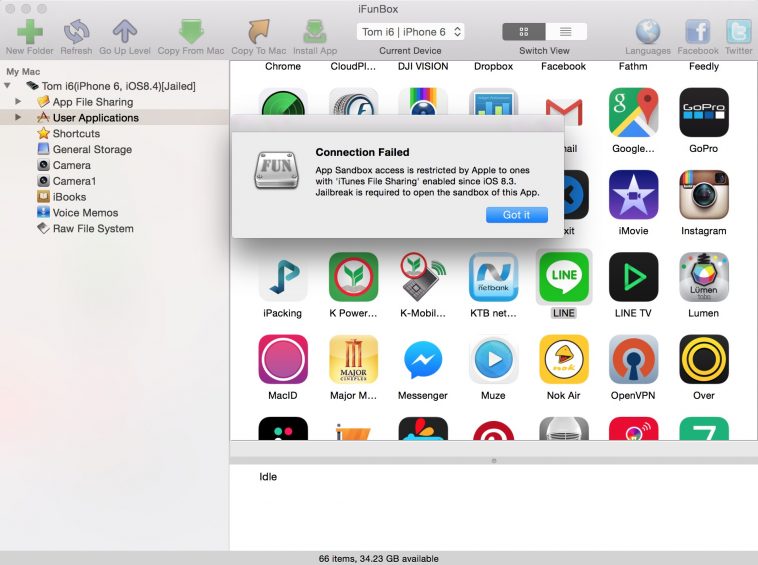Open the Languages globe icon
The width and height of the screenshot is (758, 565).
click(x=648, y=30)
